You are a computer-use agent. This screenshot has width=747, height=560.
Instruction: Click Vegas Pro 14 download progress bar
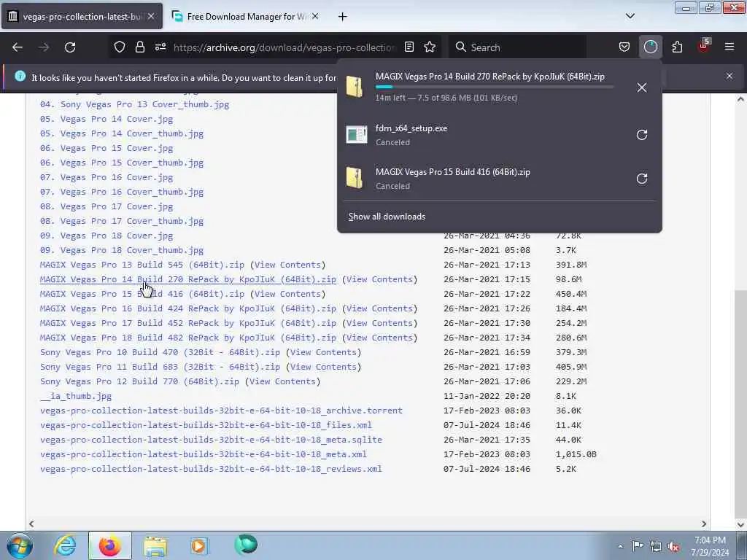tap(494, 87)
